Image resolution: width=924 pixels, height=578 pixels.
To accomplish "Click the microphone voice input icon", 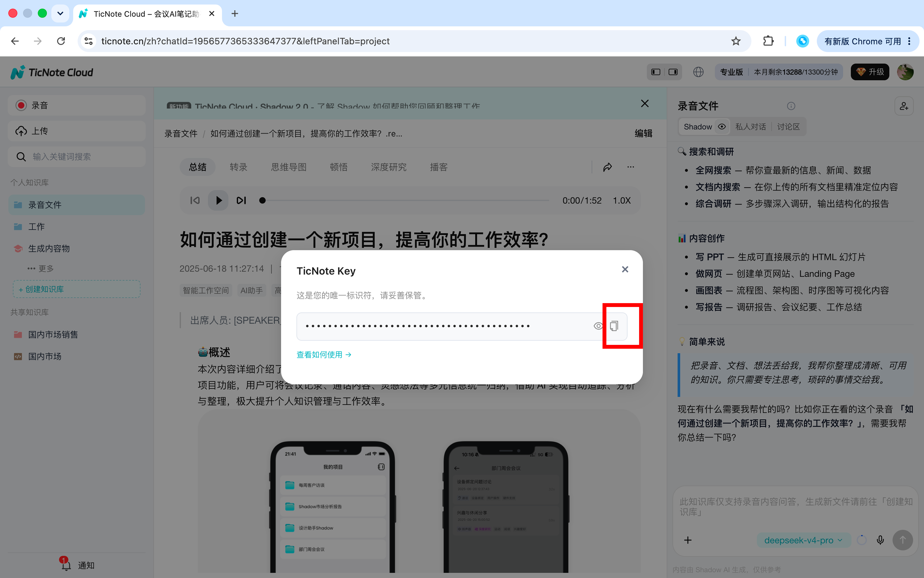I will (x=880, y=540).
